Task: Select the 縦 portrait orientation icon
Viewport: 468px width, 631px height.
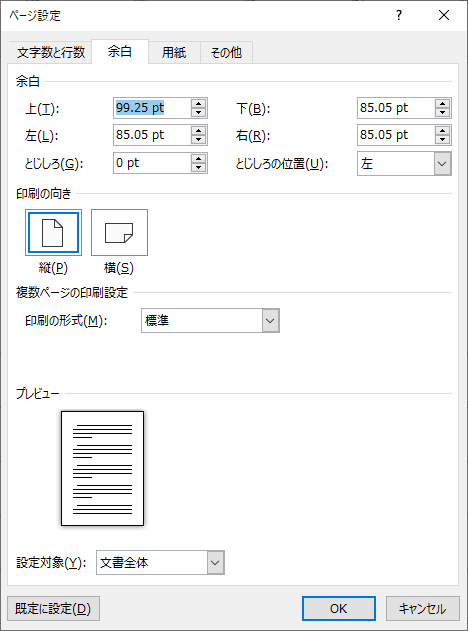Action: (x=53, y=232)
